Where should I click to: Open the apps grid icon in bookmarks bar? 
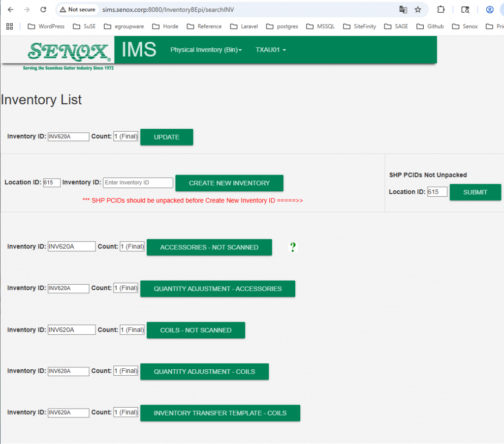point(9,26)
